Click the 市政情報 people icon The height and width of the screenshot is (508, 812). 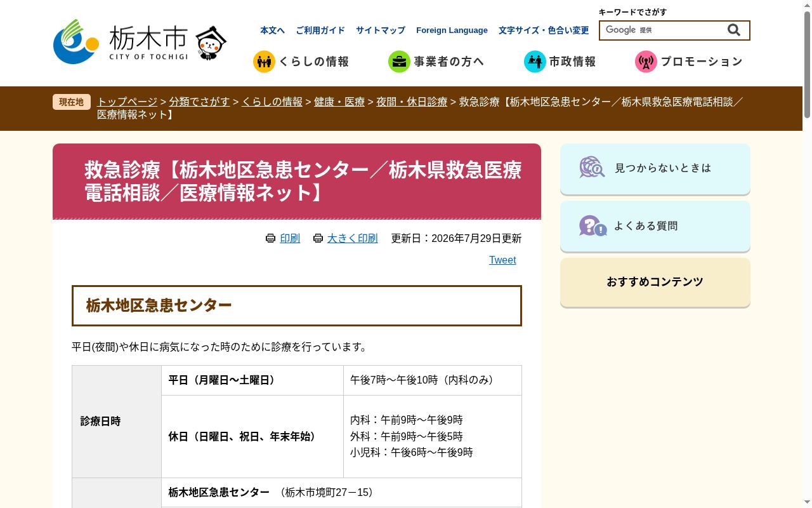point(535,62)
